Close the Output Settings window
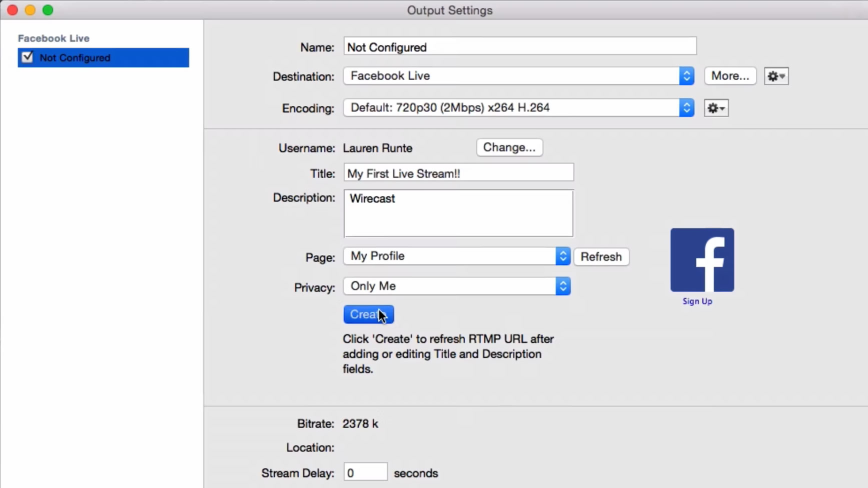The image size is (868, 488). pos(12,10)
